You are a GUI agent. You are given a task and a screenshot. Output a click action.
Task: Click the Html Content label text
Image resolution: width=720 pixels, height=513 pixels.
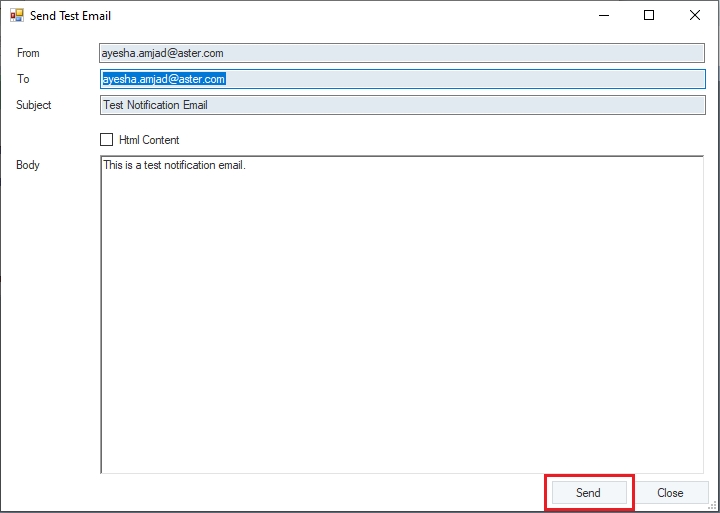click(x=149, y=140)
